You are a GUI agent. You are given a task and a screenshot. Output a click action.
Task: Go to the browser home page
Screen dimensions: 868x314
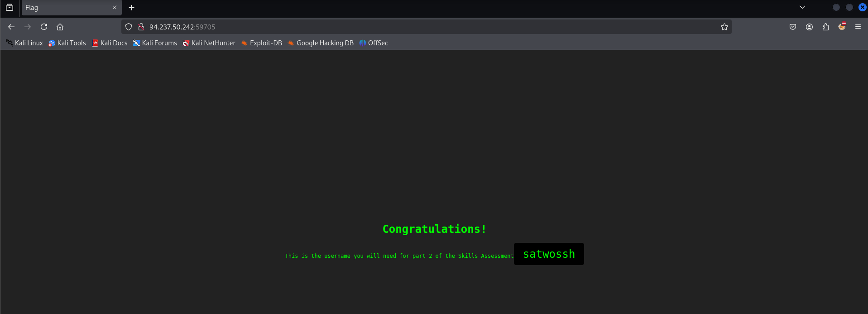coord(60,27)
